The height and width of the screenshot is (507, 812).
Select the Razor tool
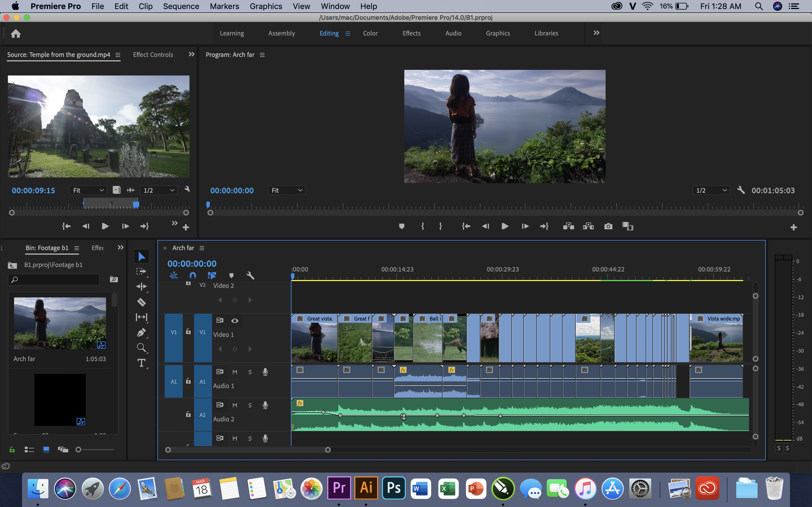pos(141,302)
